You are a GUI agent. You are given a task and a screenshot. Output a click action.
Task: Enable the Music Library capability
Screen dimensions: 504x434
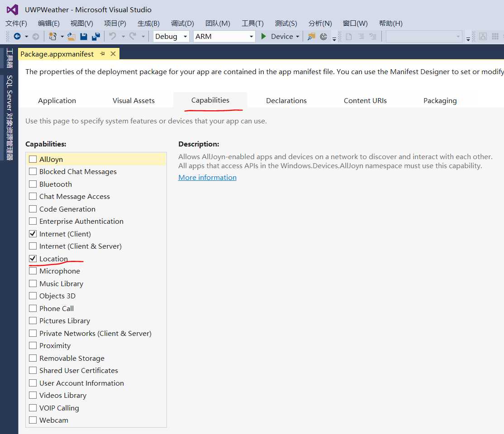click(33, 283)
